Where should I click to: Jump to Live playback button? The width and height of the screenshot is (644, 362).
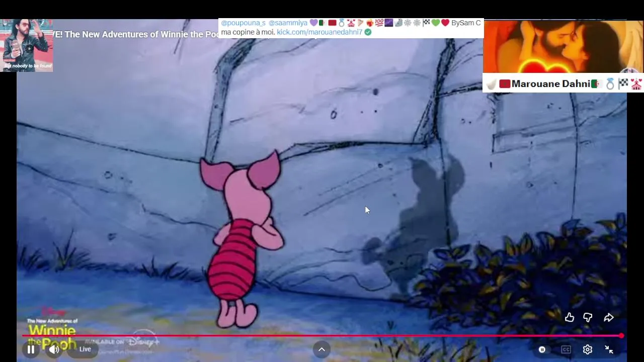(85, 349)
